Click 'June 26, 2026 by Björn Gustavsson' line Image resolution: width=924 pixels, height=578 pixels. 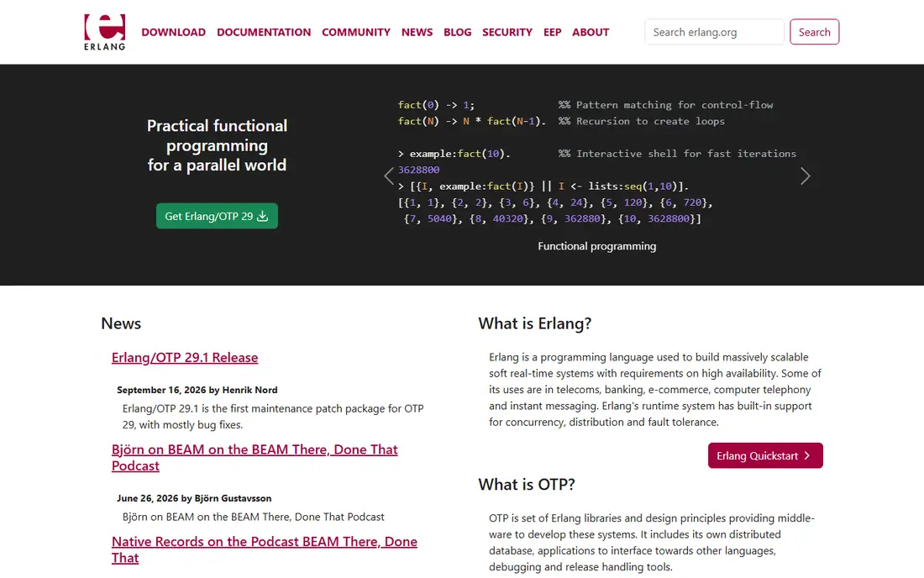[194, 498]
